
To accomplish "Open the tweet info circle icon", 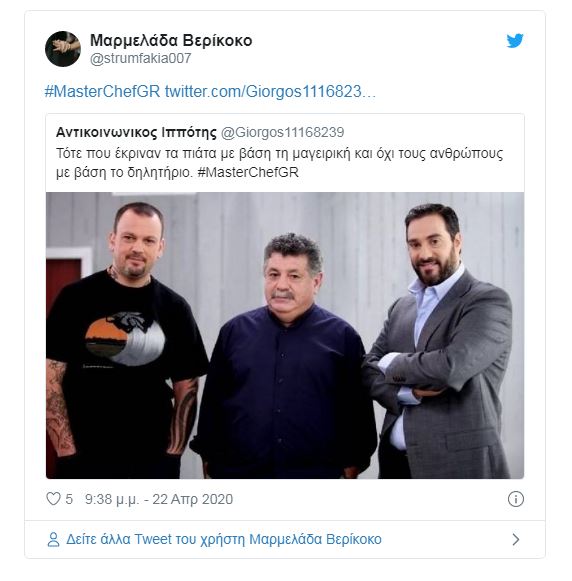I will [515, 499].
